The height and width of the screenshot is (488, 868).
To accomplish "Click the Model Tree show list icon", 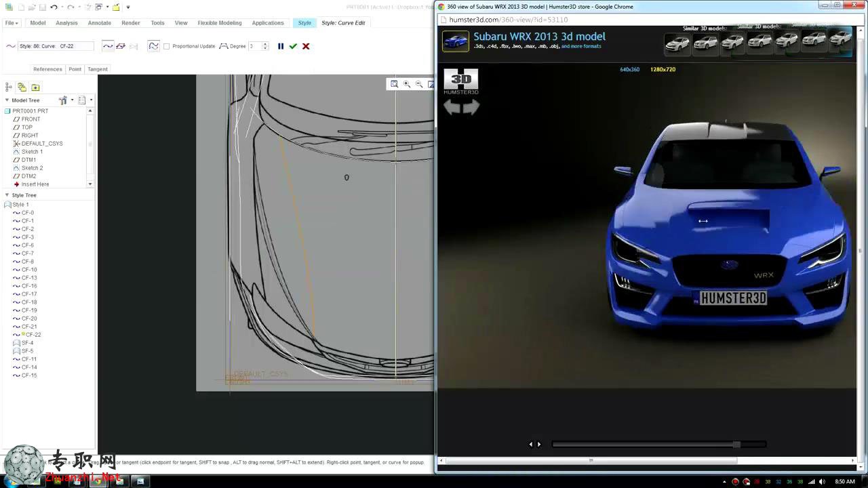I will click(82, 100).
